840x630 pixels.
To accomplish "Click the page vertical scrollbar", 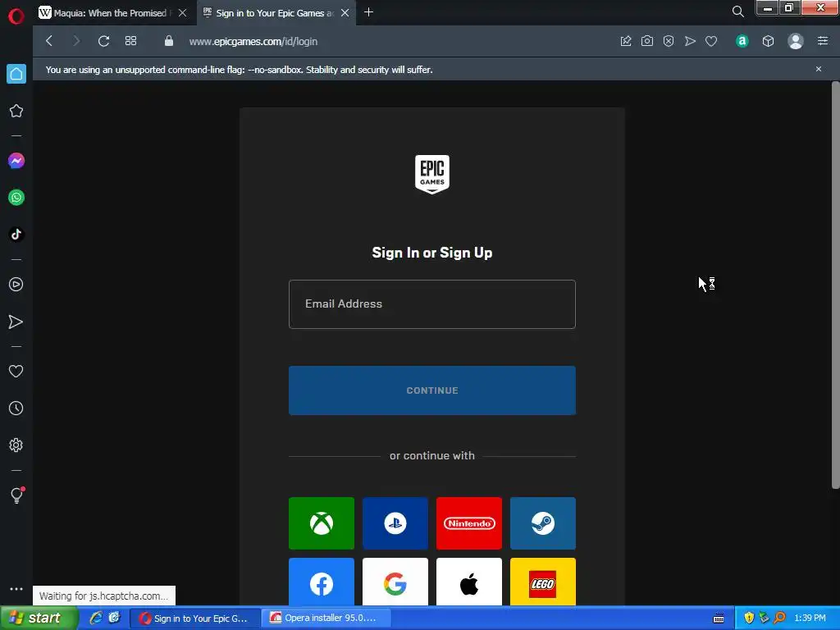I will point(835,284).
